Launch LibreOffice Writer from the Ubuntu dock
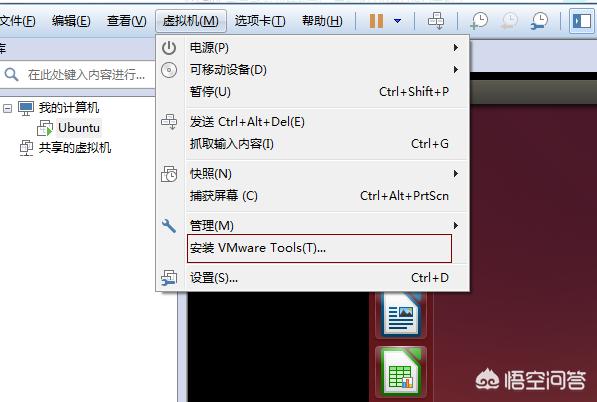Image resolution: width=597 pixels, height=402 pixels. [x=401, y=315]
